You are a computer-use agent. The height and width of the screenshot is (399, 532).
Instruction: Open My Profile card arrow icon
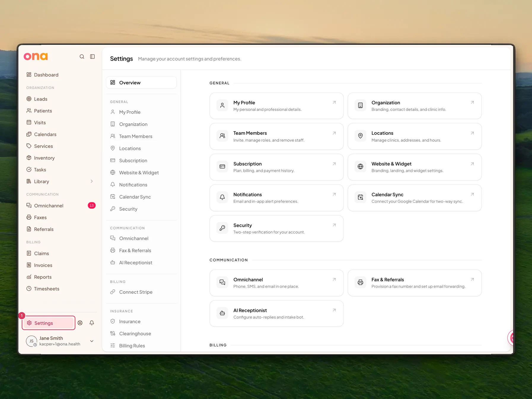[x=334, y=103]
